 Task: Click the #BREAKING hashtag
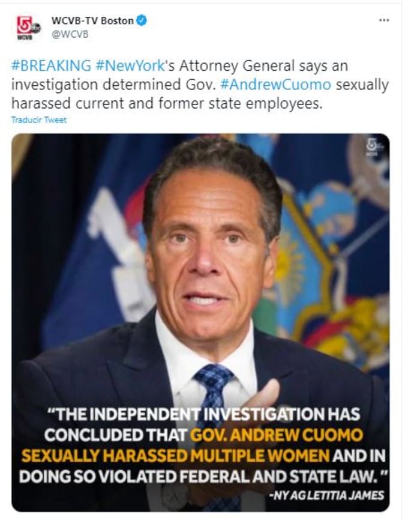pos(51,65)
